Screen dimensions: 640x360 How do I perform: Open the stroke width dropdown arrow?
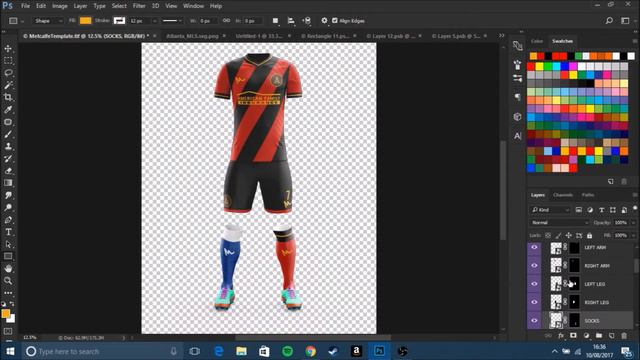(154, 21)
